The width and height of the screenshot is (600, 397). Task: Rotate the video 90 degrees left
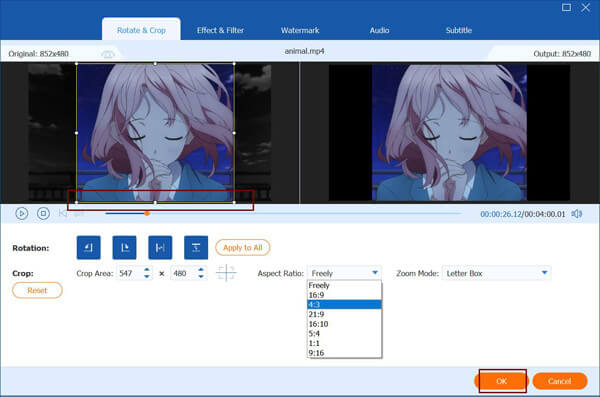tap(88, 248)
